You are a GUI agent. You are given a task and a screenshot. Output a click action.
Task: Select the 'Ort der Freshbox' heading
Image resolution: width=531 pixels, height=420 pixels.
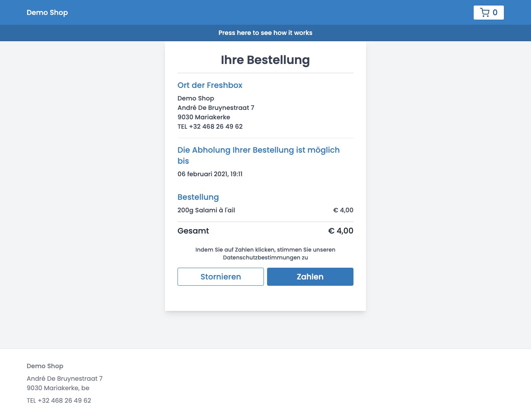(x=210, y=85)
